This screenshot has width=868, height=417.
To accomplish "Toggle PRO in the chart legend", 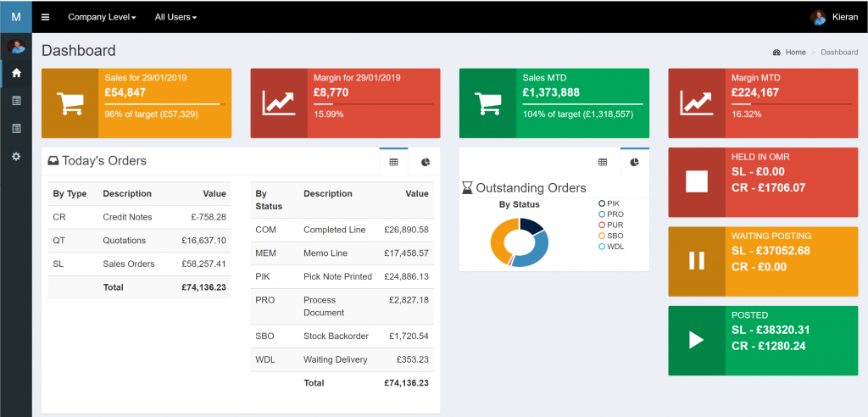I will 611,214.
